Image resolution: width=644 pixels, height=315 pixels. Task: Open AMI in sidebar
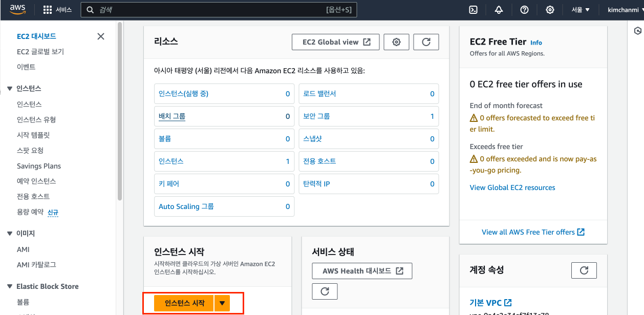tap(23, 249)
